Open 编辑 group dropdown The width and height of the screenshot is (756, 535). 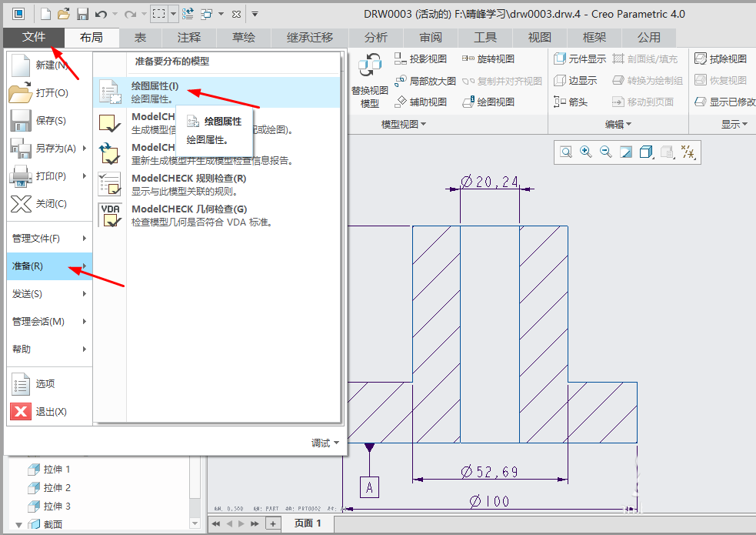pyautogui.click(x=618, y=125)
